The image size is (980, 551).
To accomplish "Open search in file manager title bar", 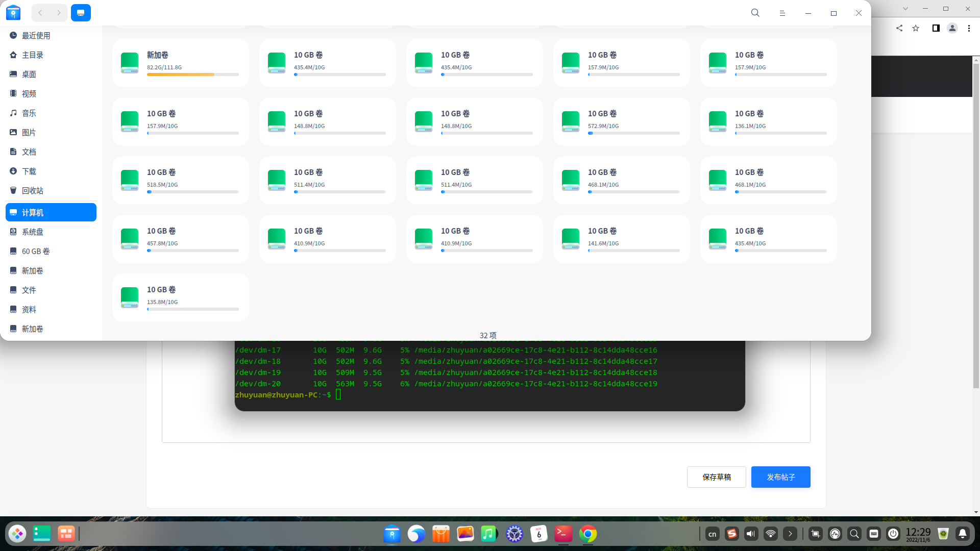I will coord(755,13).
